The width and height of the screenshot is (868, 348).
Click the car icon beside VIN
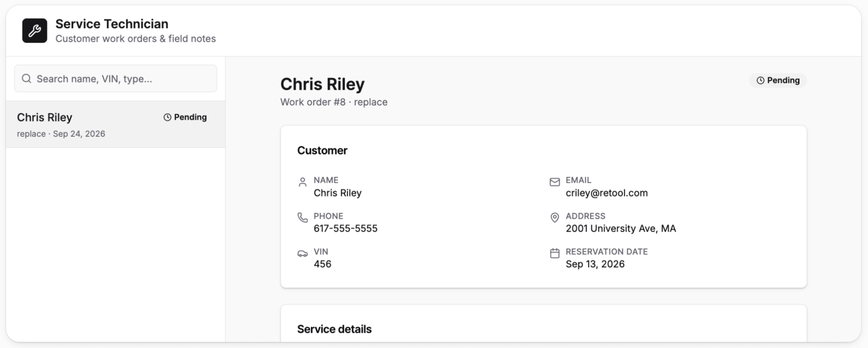pyautogui.click(x=302, y=253)
